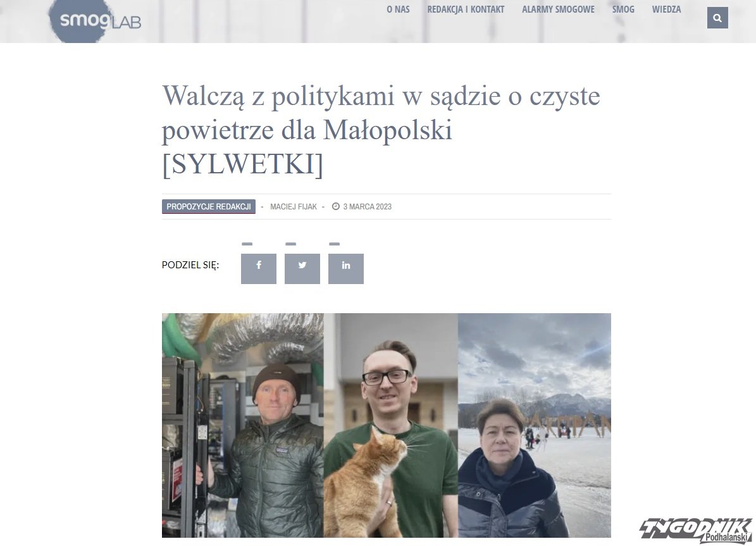The height and width of the screenshot is (546, 756).
Task: Click the photo of woman in Zakopane
Action: click(x=534, y=425)
